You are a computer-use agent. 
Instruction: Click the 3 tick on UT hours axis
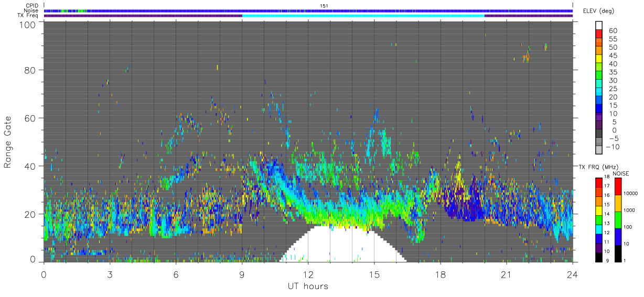110,274
